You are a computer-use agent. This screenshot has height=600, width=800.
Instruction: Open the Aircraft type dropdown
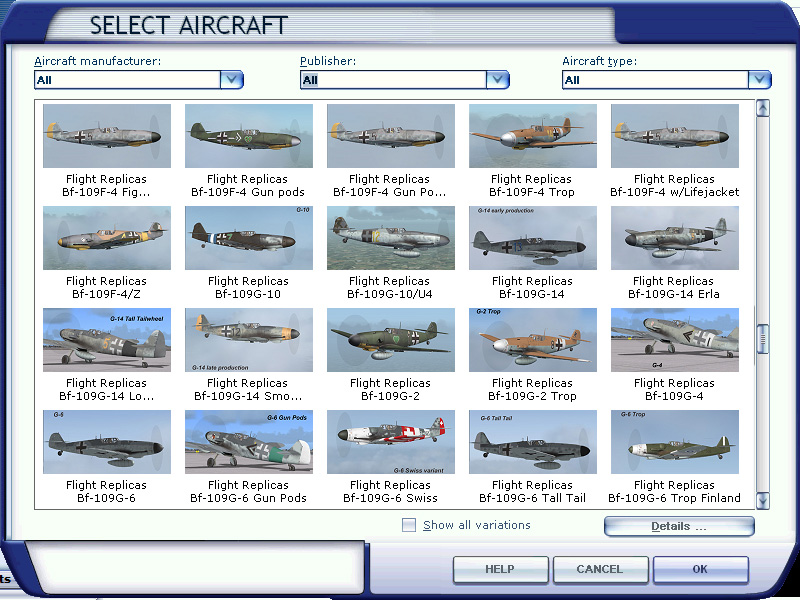[x=760, y=80]
